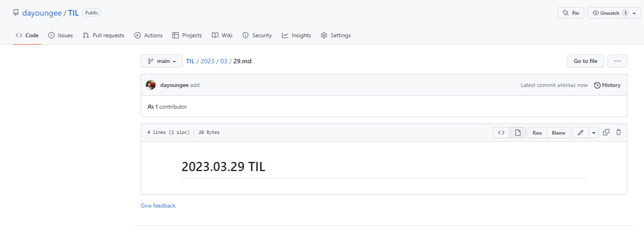Viewport: 644px width, 234px height.
Task: Open the dayoungee owner link
Action: tap(42, 13)
